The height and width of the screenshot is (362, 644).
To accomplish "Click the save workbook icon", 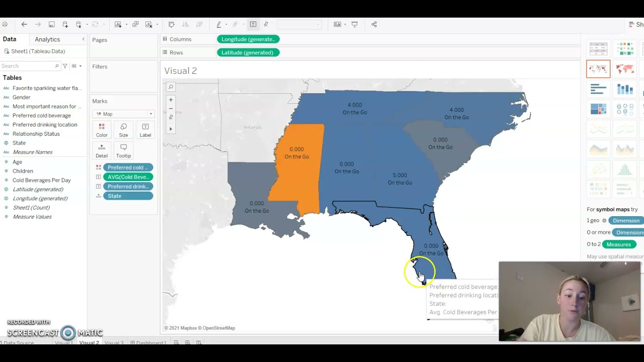I will coord(51,24).
